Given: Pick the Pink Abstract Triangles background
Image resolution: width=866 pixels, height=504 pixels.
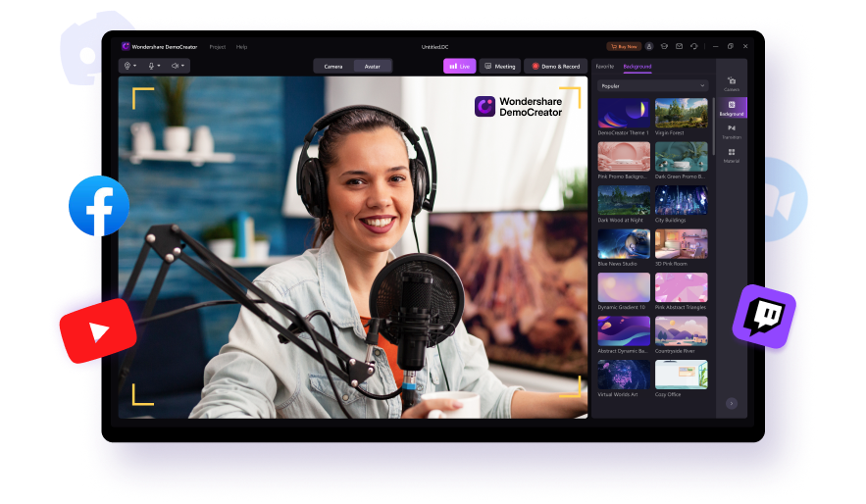Looking at the screenshot, I should tap(681, 287).
